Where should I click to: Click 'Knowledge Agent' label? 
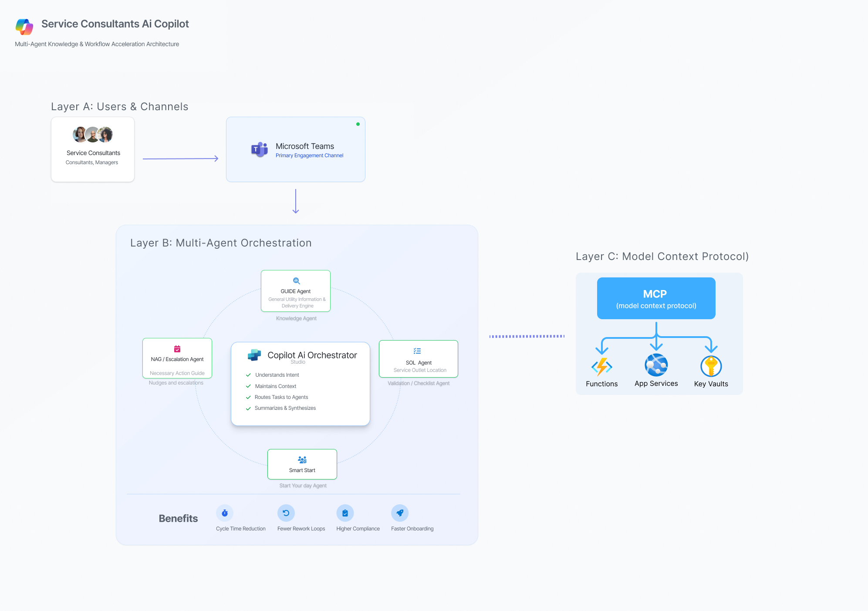click(x=296, y=318)
